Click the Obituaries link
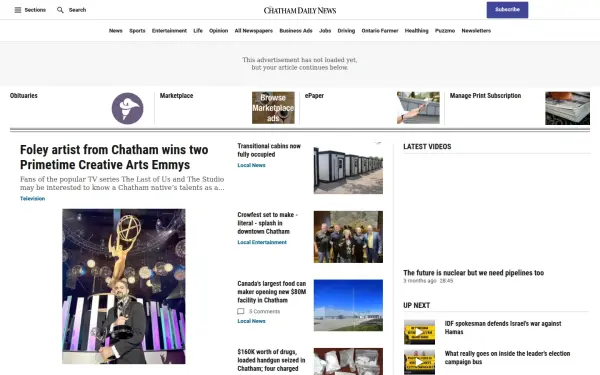The width and height of the screenshot is (600, 375). (24, 96)
